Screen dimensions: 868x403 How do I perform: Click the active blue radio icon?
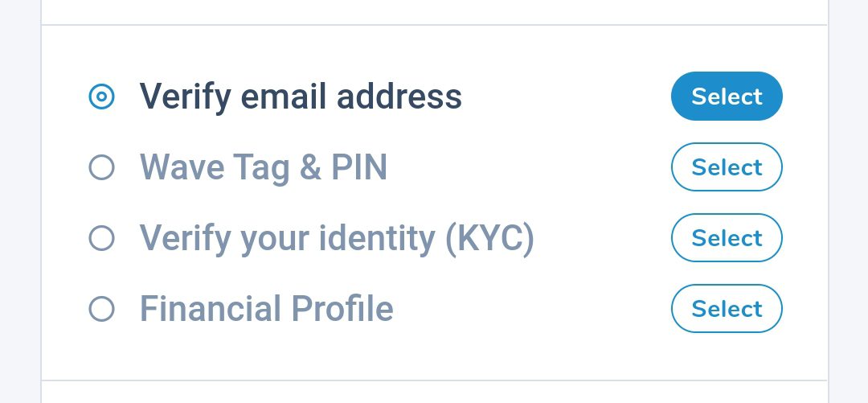click(101, 97)
